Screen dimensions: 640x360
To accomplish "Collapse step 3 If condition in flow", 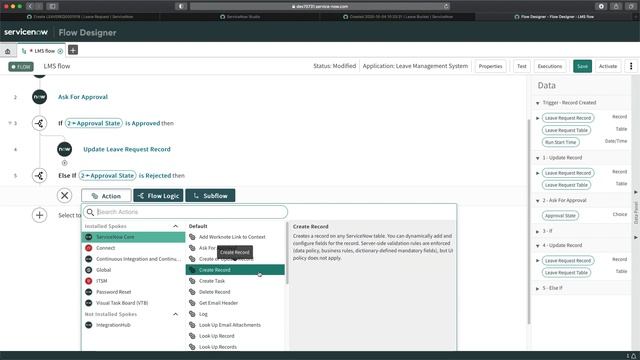I will (x=10, y=123).
